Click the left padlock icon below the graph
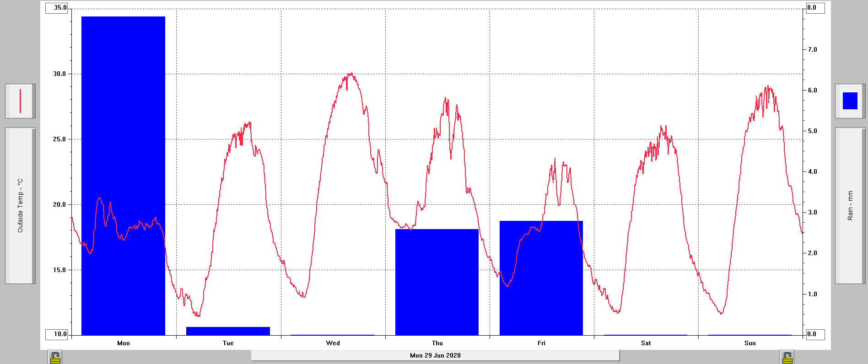 click(55, 357)
